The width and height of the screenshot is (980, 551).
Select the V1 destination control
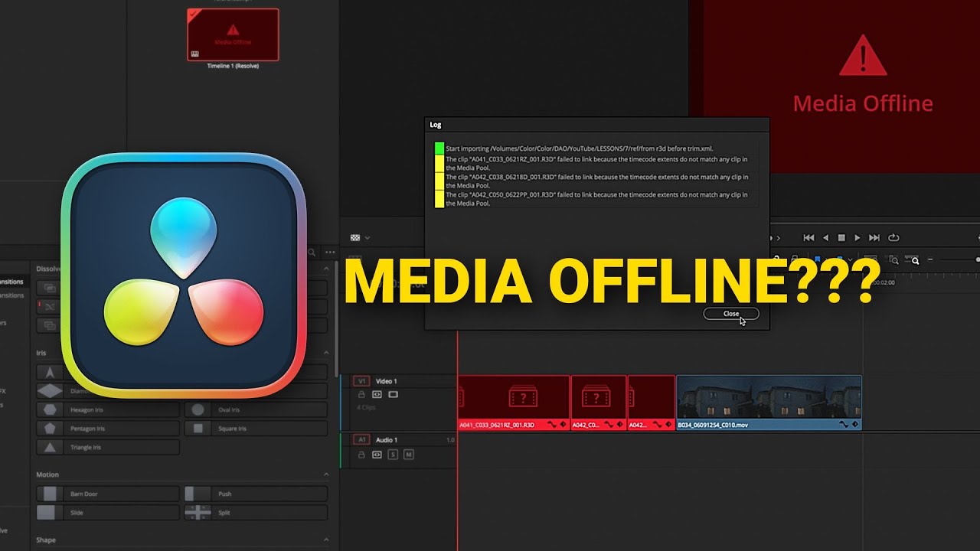tap(361, 381)
